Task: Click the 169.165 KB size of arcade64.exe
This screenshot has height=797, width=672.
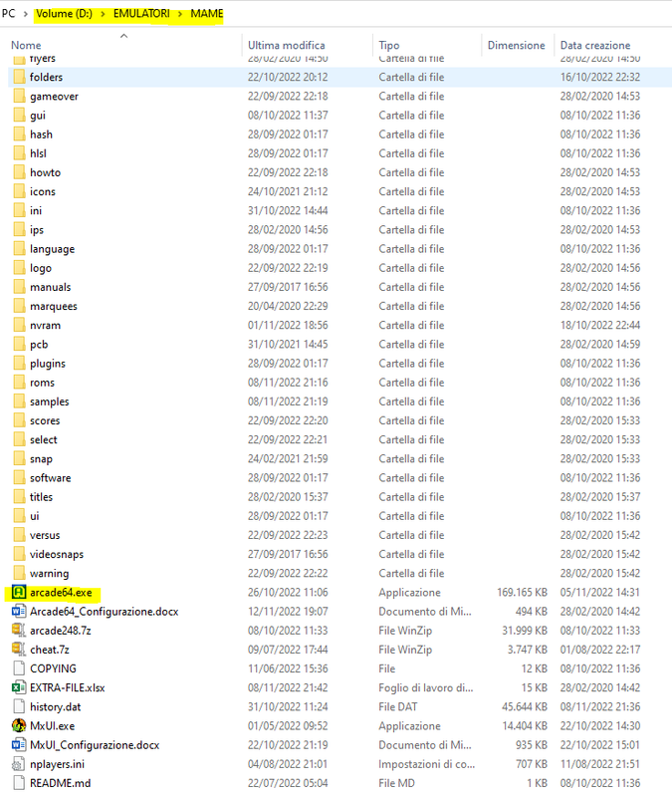Action: [522, 592]
